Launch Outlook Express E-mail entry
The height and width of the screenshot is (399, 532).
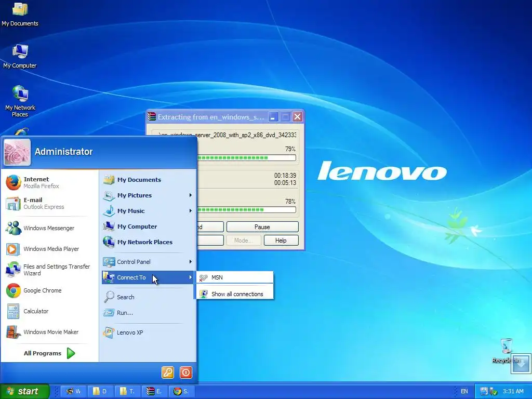click(x=50, y=203)
